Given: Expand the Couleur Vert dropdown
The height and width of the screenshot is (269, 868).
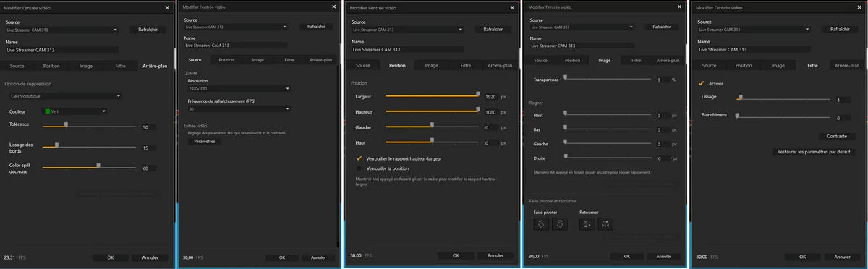Looking at the screenshot, I should click(75, 111).
